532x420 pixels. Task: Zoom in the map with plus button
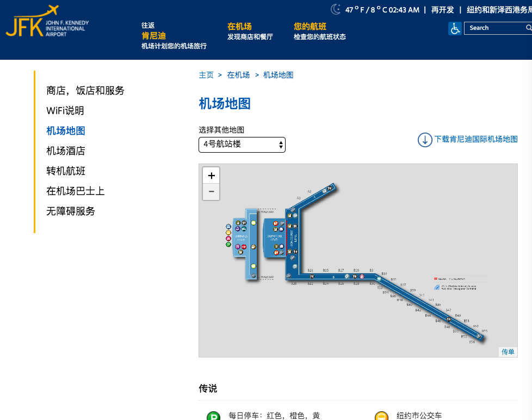[211, 175]
